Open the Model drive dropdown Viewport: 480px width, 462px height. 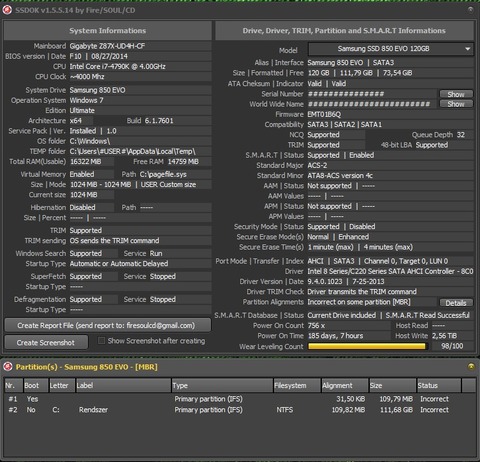coord(391,49)
